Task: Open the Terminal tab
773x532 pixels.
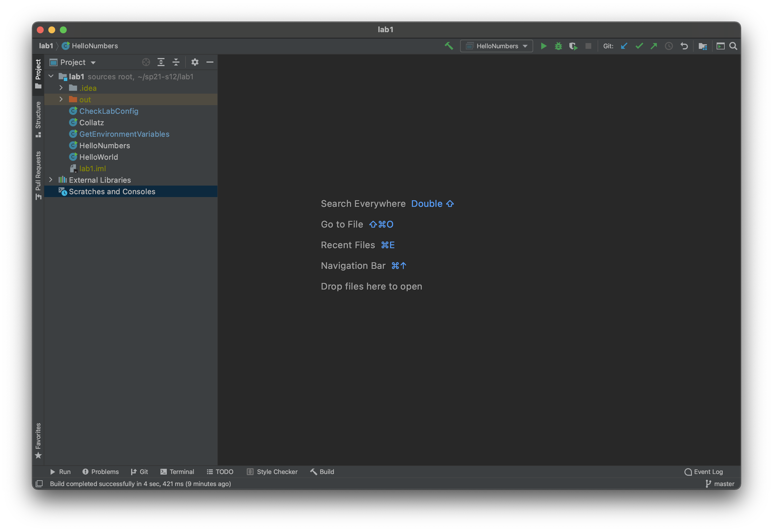Action: tap(182, 471)
